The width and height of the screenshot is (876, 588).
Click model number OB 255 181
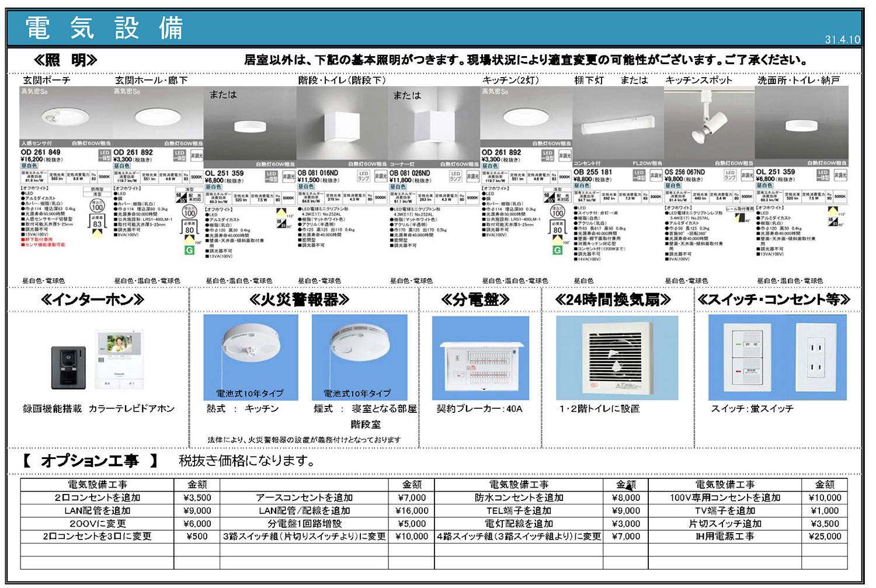593,172
